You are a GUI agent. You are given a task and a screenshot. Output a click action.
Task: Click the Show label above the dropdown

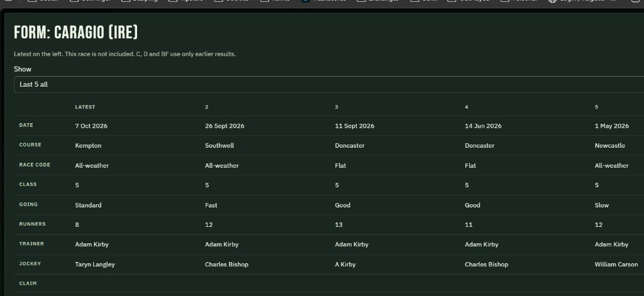[23, 69]
